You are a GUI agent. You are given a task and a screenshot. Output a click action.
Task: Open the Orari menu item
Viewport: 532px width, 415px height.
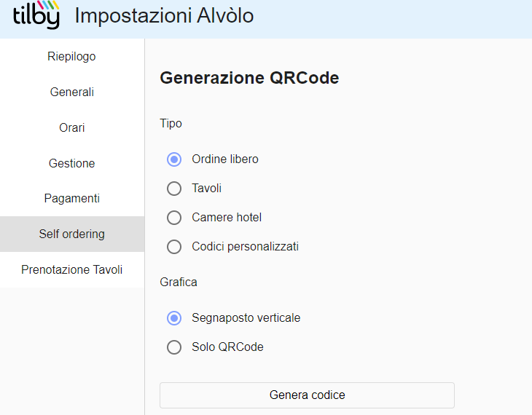click(x=72, y=127)
